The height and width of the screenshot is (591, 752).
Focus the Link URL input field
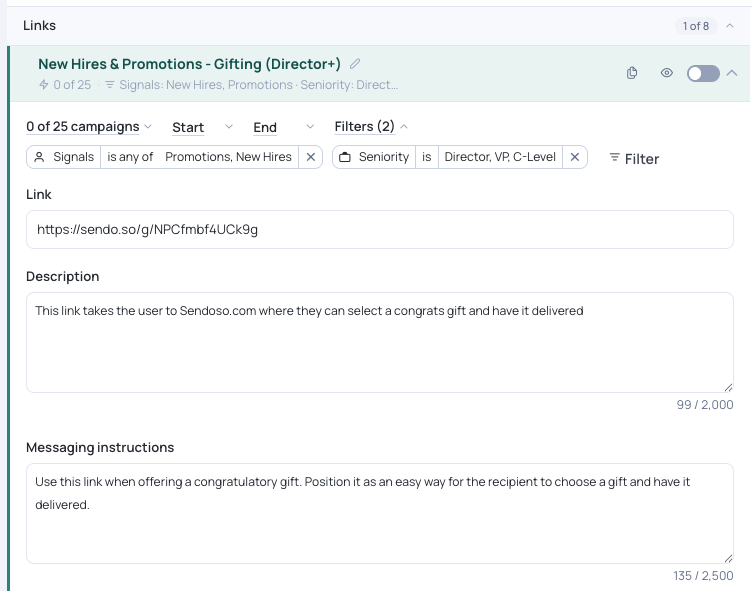[380, 229]
